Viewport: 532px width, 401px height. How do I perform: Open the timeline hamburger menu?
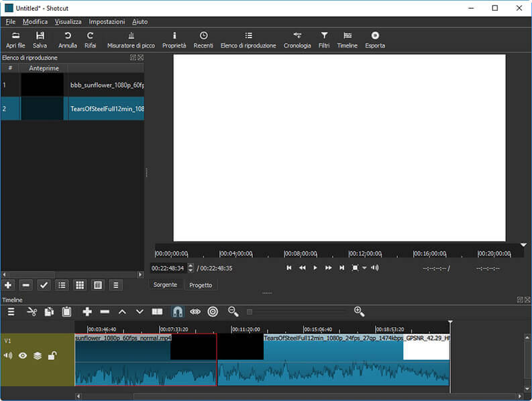(x=11, y=311)
